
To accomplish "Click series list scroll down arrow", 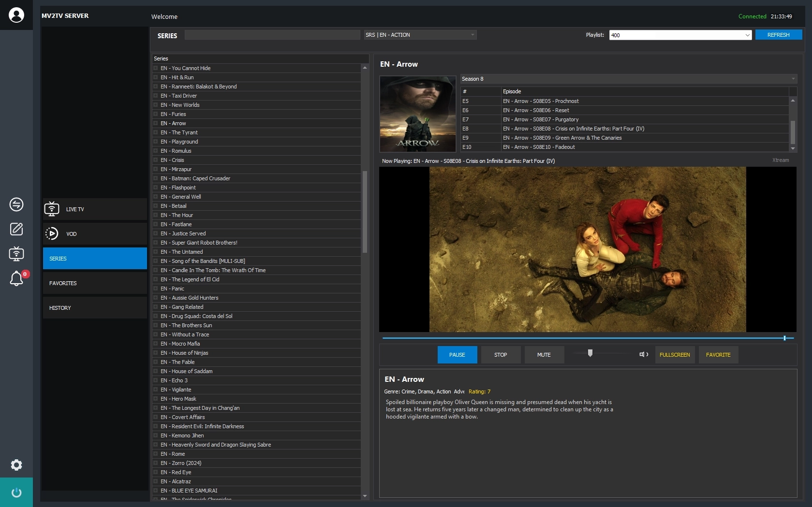I will click(365, 496).
